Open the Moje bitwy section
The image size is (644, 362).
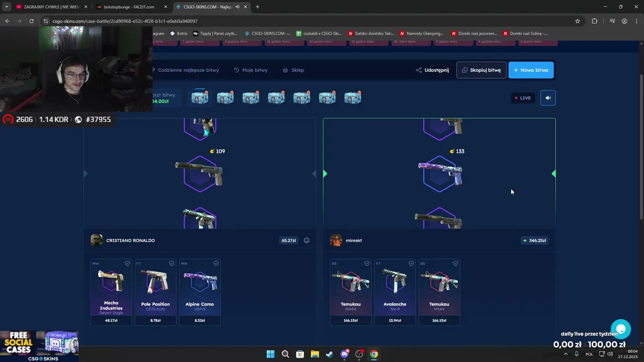(251, 70)
